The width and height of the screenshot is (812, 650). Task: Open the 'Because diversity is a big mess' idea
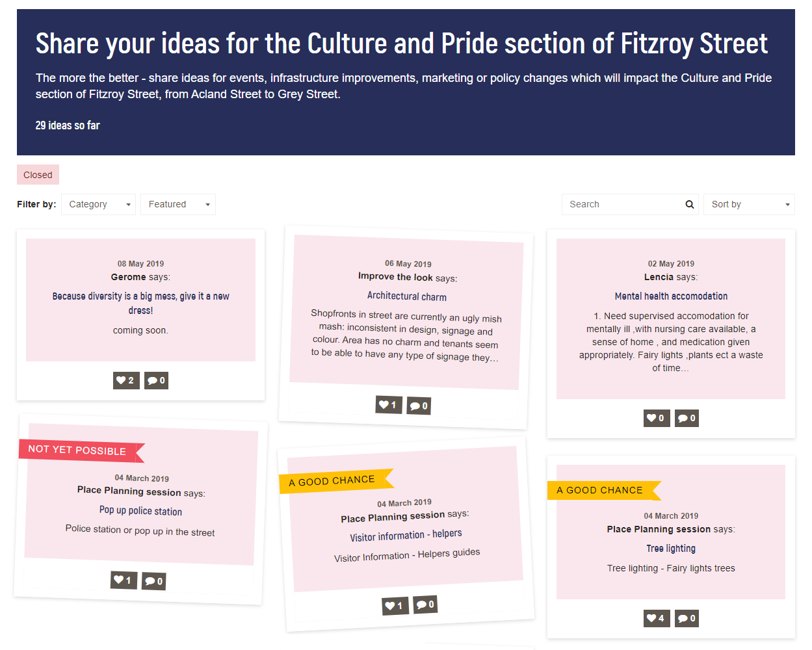pyautogui.click(x=140, y=303)
